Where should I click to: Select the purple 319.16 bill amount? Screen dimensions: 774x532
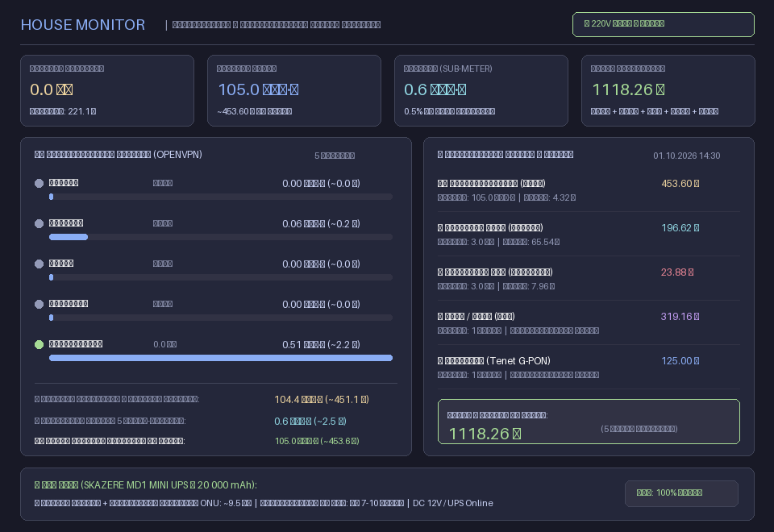coord(680,317)
